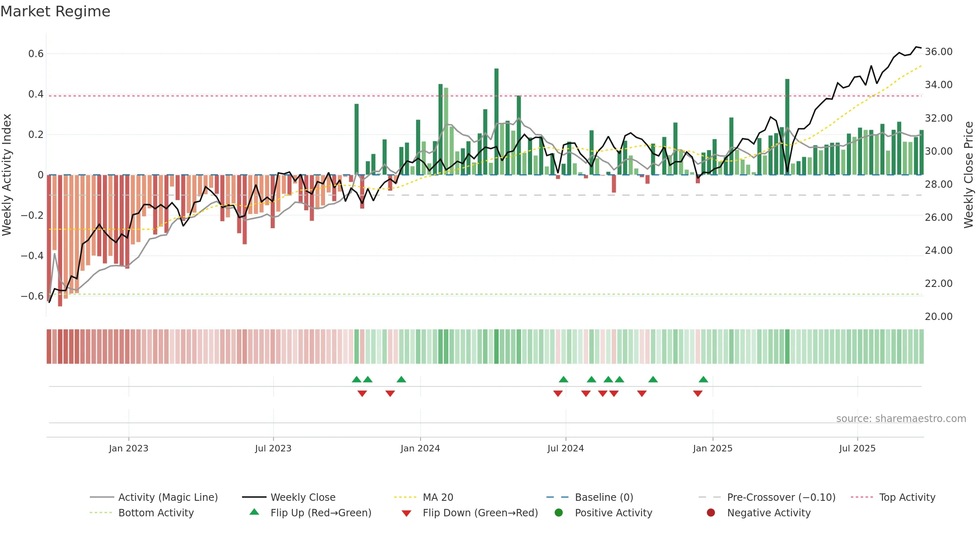Image resolution: width=980 pixels, height=551 pixels.
Task: Click the Market Regime chart title
Action: pos(55,11)
